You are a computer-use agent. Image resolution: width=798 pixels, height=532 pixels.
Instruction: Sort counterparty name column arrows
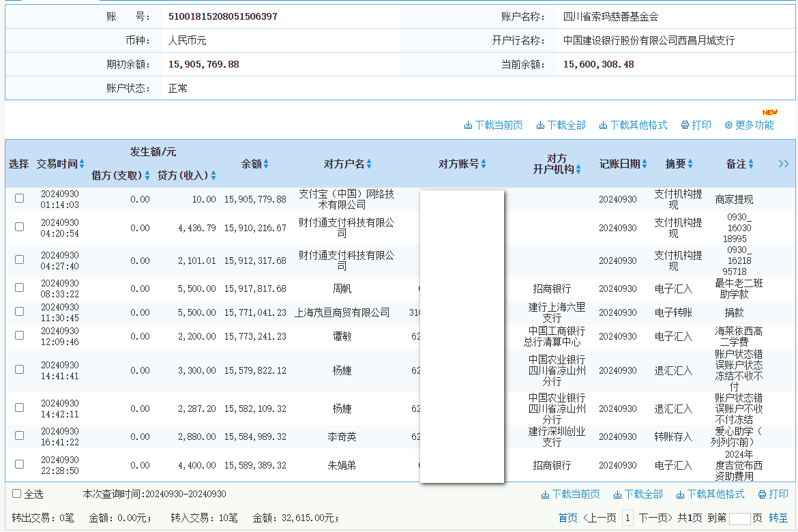click(369, 164)
